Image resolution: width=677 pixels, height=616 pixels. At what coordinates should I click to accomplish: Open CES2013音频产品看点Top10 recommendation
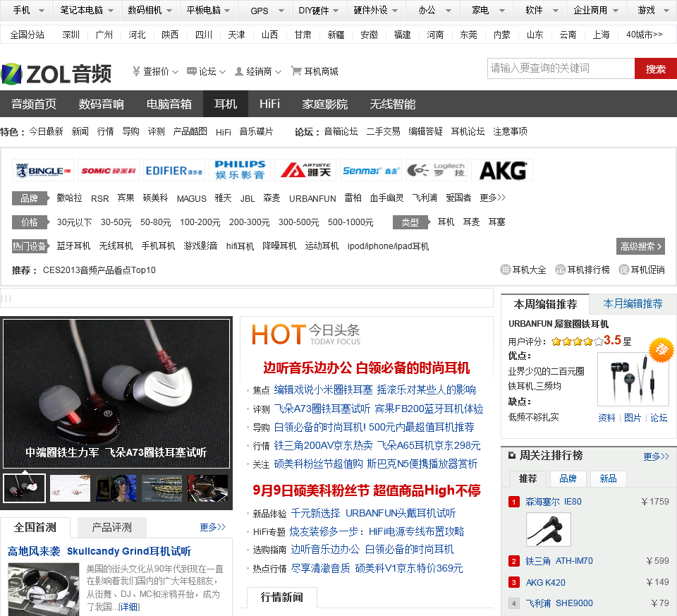click(x=99, y=270)
